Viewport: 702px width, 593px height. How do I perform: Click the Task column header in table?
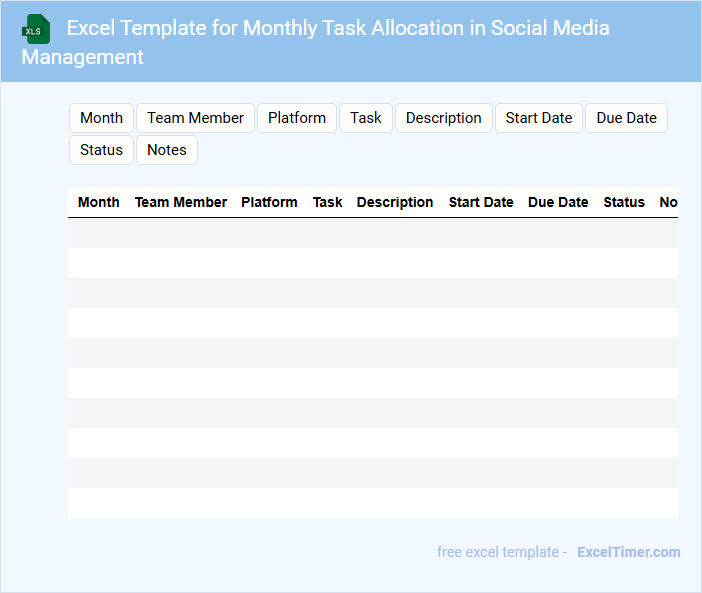tap(327, 202)
